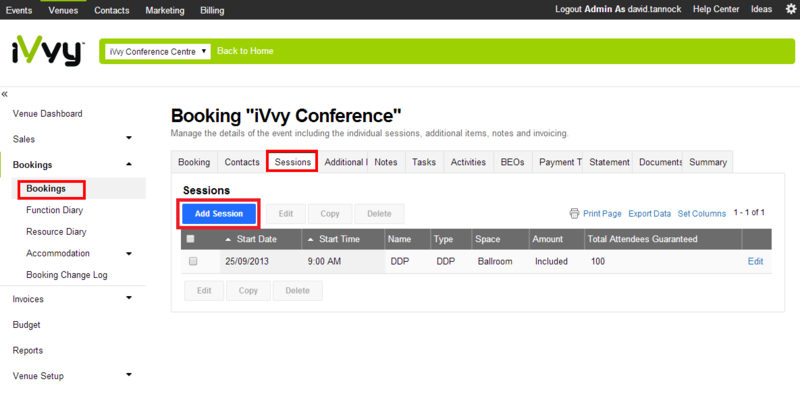
Task: Click the Export Data link
Action: coord(649,214)
